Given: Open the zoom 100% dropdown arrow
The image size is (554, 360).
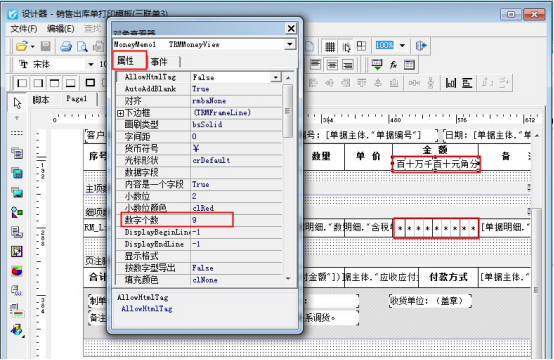Looking at the screenshot, I should point(402,46).
